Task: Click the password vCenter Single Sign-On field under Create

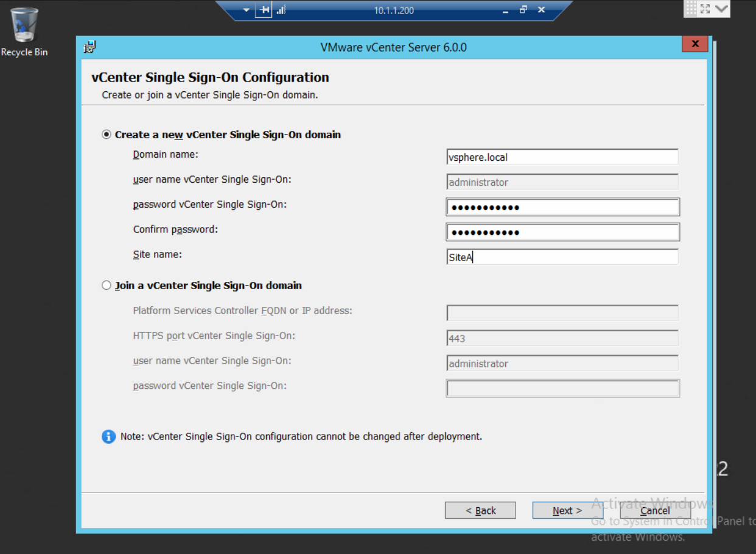Action: 562,207
